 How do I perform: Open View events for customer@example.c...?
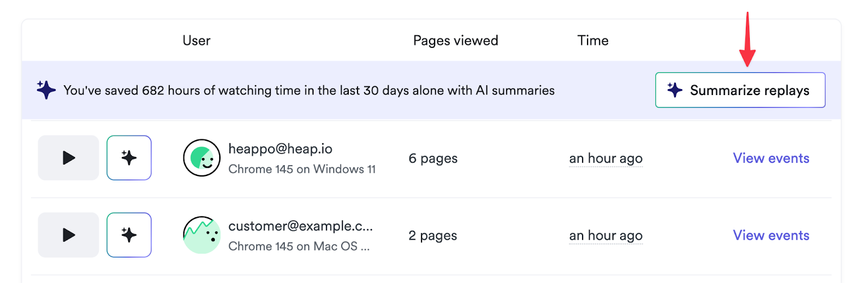pos(771,235)
